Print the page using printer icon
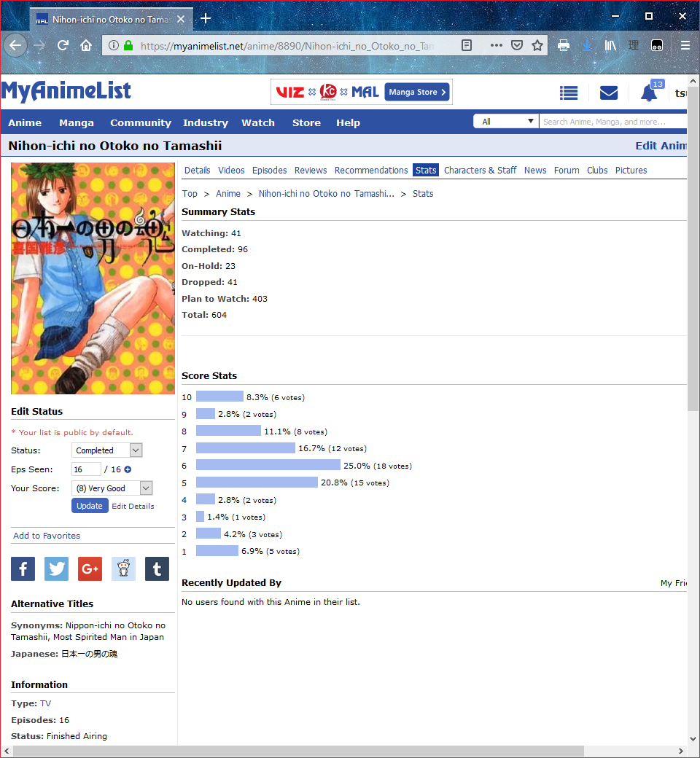Screen dimensions: 700x758 click(564, 45)
